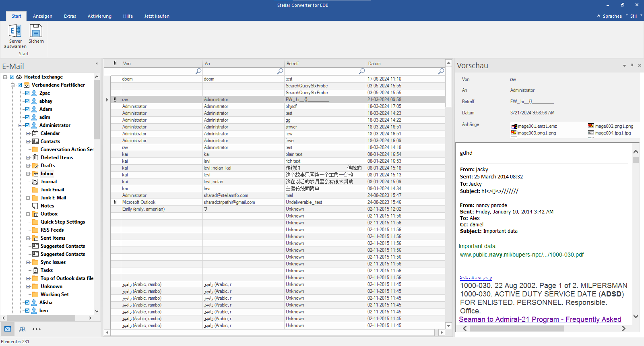Select the Deleted Items trash icon

(x=35, y=157)
